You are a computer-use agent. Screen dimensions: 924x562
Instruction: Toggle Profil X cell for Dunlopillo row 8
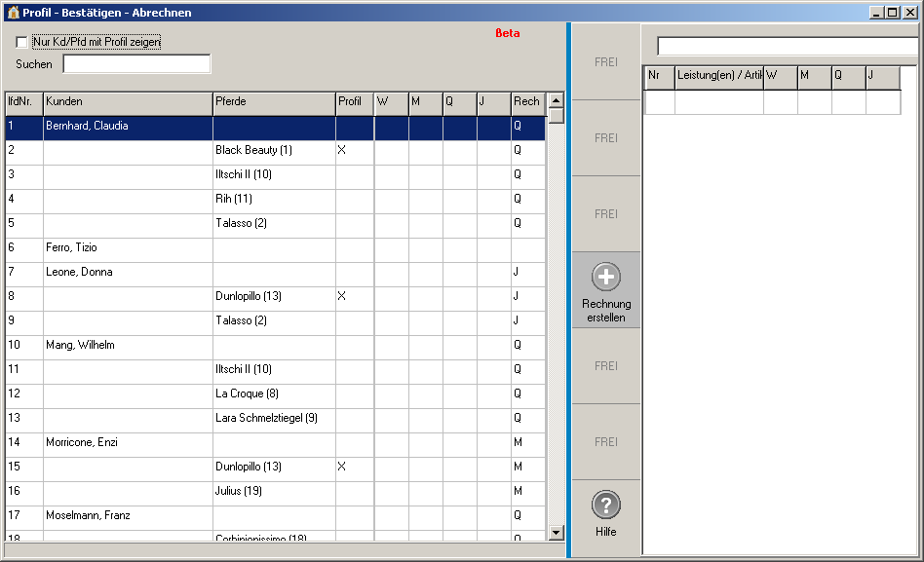pos(354,297)
